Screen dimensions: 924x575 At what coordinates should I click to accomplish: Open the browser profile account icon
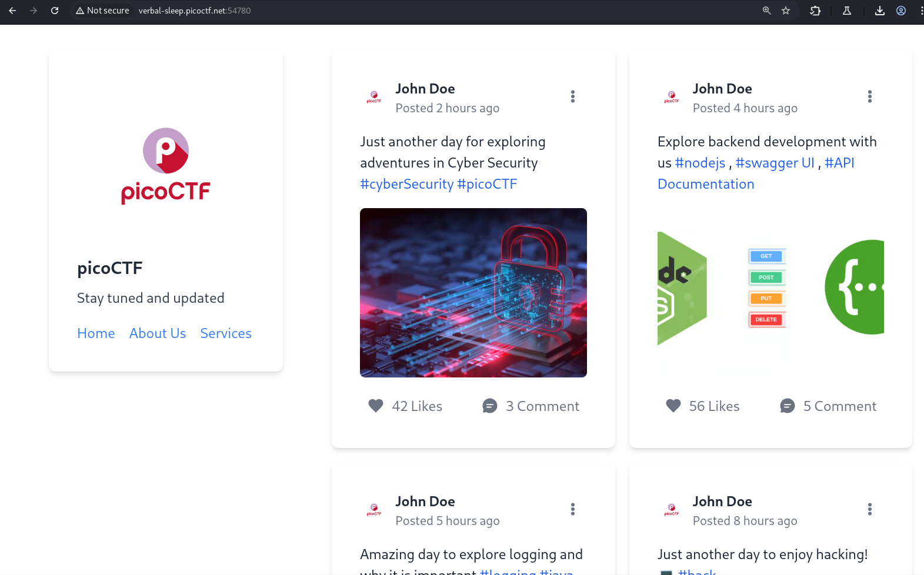click(x=900, y=11)
